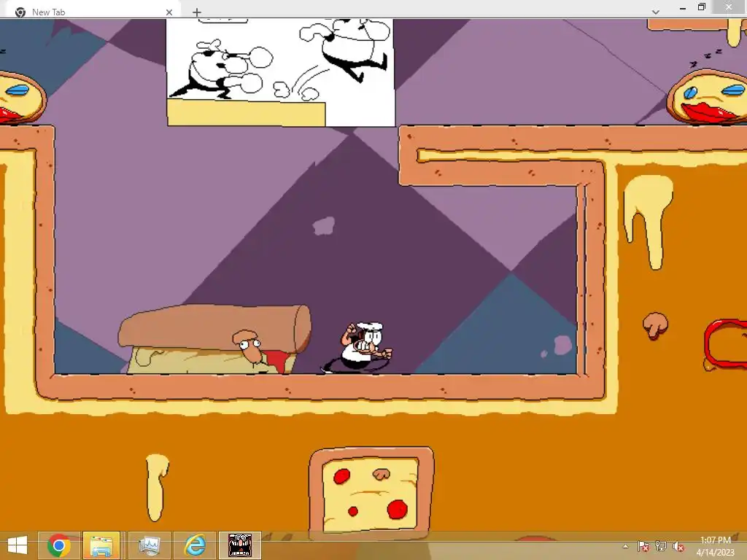Click the Peppino chef character
This screenshot has width=747, height=560.
(x=358, y=348)
